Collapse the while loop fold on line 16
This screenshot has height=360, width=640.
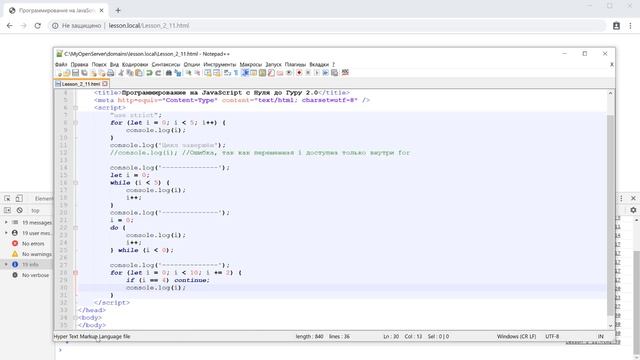76,183
